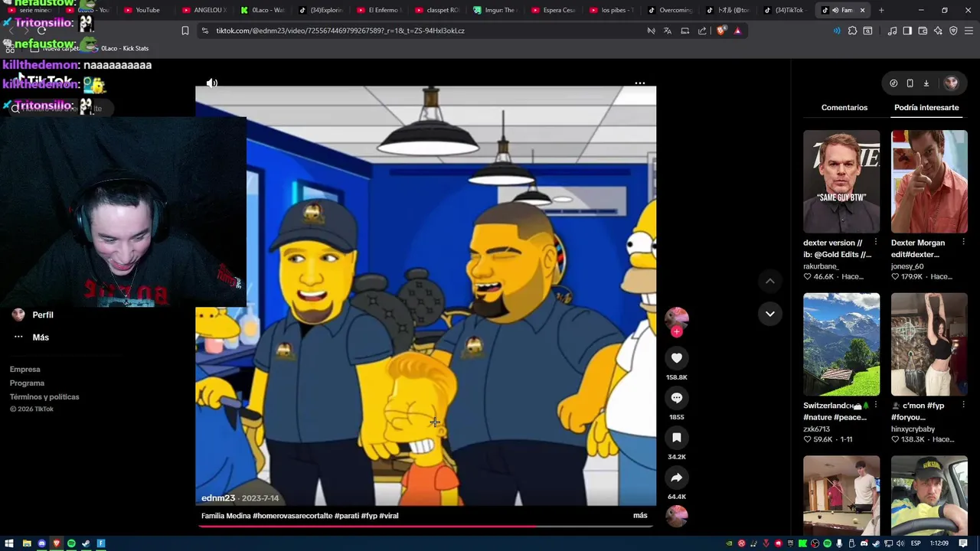Viewport: 980px width, 551px height.
Task: Switch to the Podría interesarte tab
Action: click(x=926, y=107)
